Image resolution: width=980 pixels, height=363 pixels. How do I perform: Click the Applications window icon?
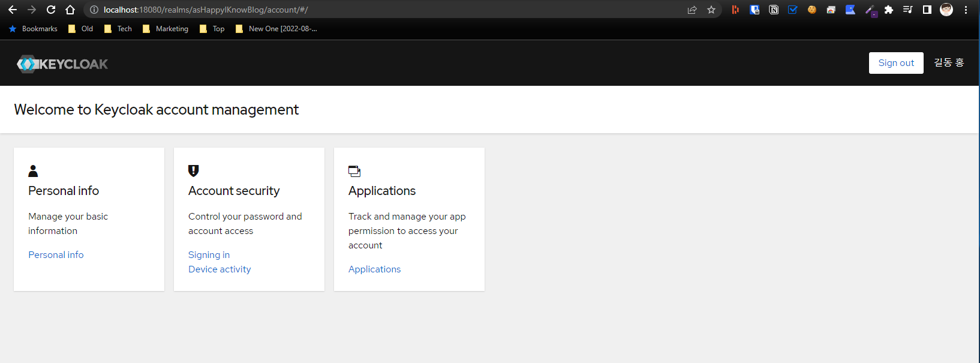(x=354, y=172)
